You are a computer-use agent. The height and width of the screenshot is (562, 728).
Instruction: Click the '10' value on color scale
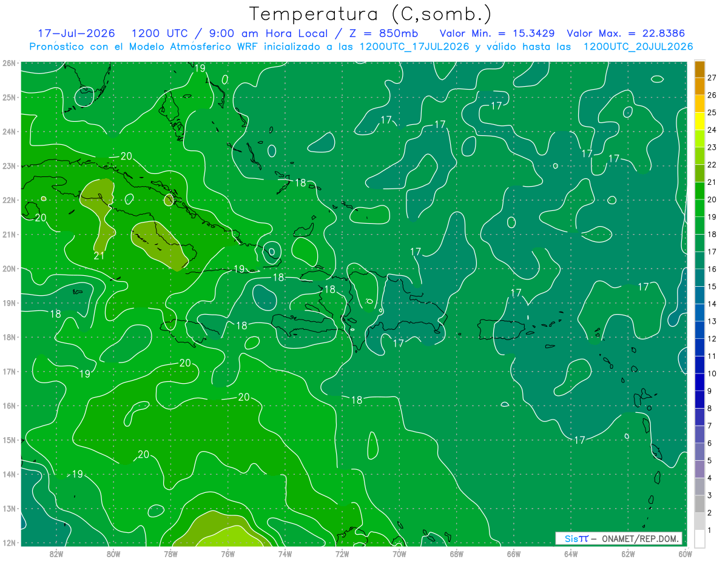(712, 373)
